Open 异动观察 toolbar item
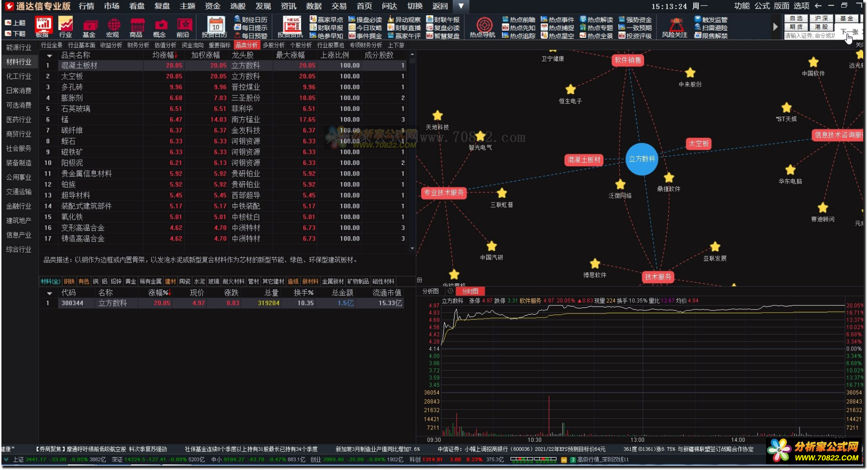 [x=404, y=20]
